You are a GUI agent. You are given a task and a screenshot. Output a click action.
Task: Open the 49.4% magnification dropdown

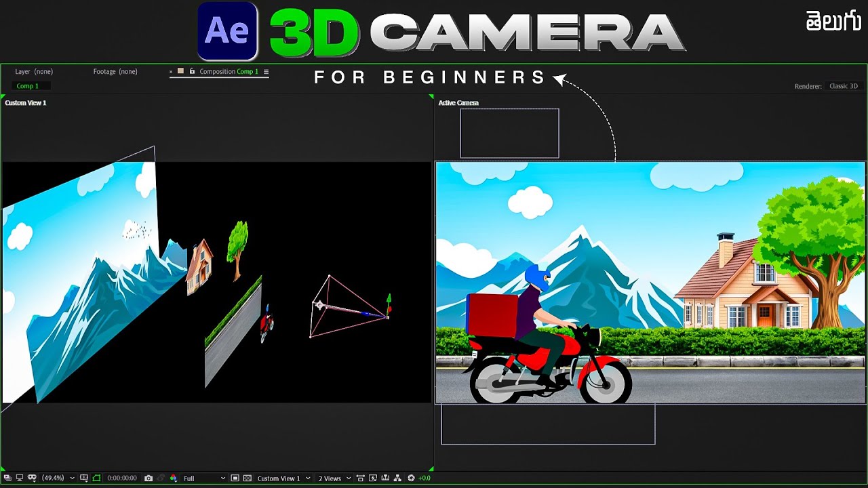click(x=58, y=478)
